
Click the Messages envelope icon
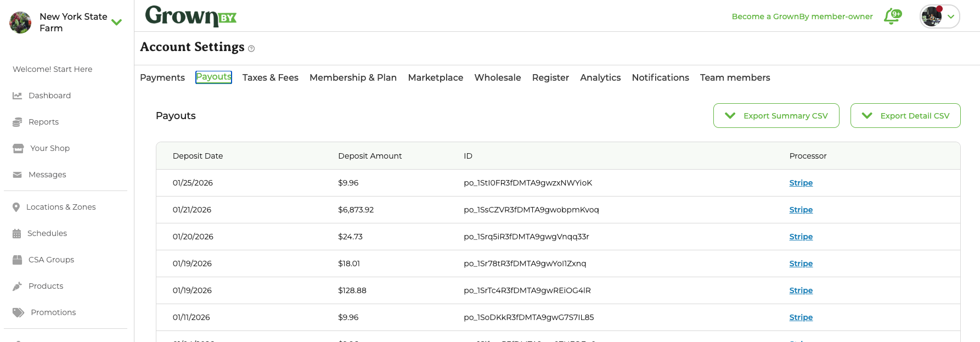tap(18, 175)
